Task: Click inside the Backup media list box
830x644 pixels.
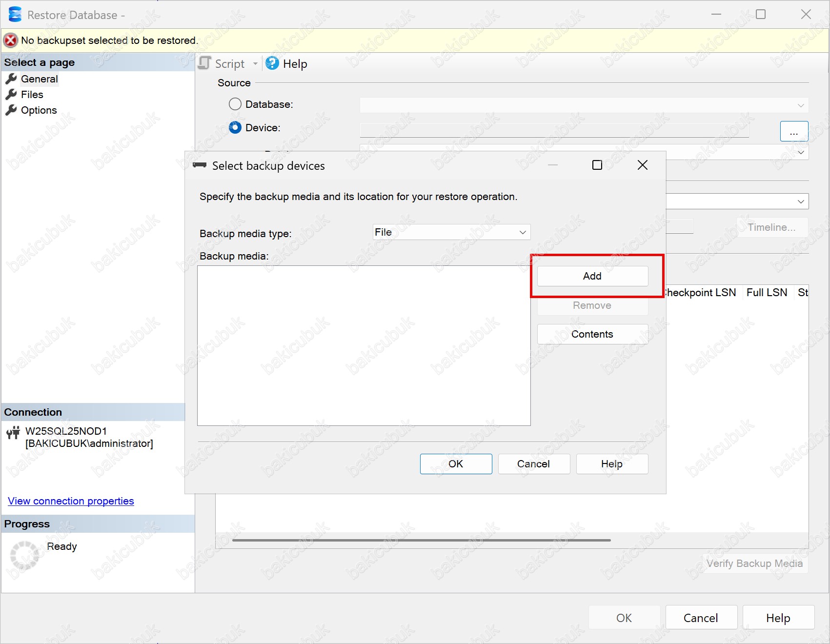Action: 364,345
